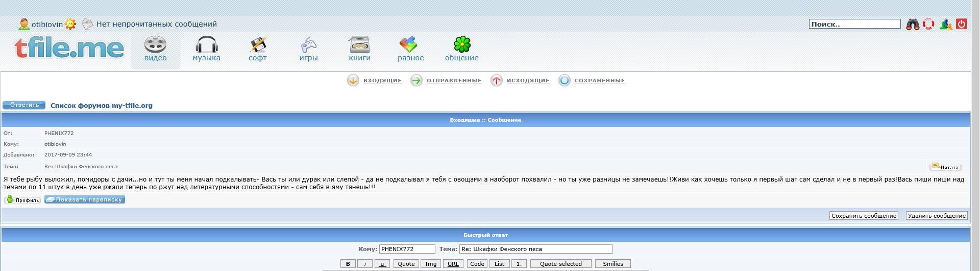Focus the Поиск search field
980x271 pixels.
click(x=855, y=24)
